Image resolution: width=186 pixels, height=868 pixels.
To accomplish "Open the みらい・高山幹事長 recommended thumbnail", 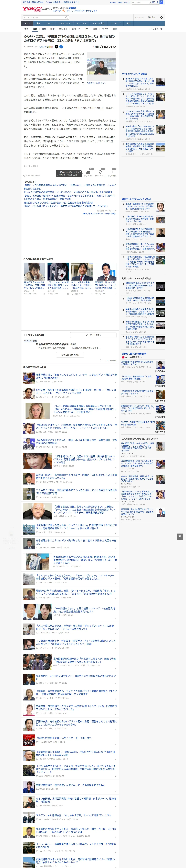I will (x=82, y=272).
